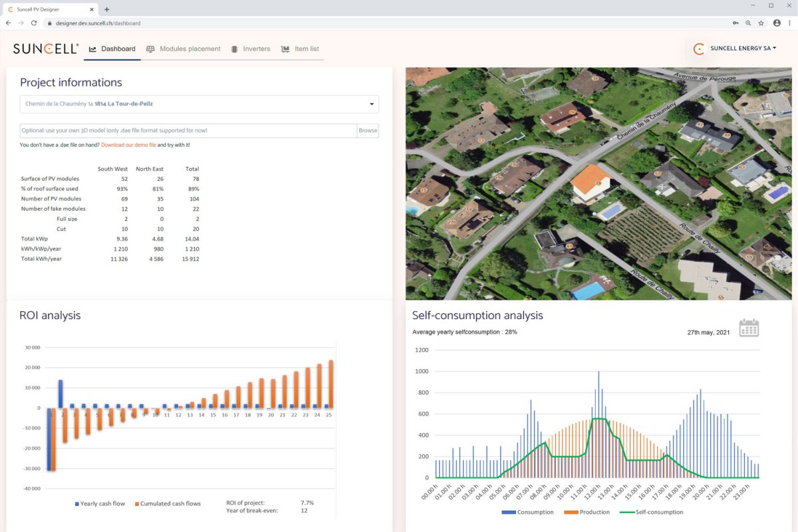Click the browser zoom magnifier icon
This screenshot has height=532, width=798.
pos(748,23)
